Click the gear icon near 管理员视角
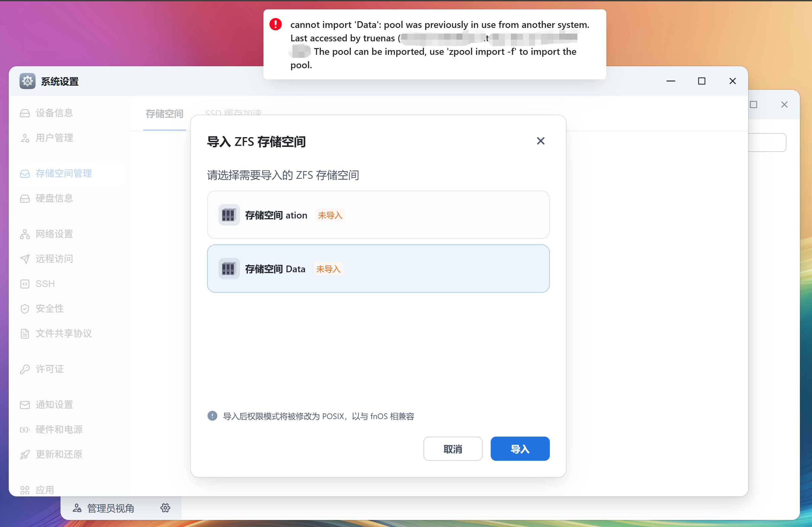Viewport: 812px width, 527px height. coord(165,508)
